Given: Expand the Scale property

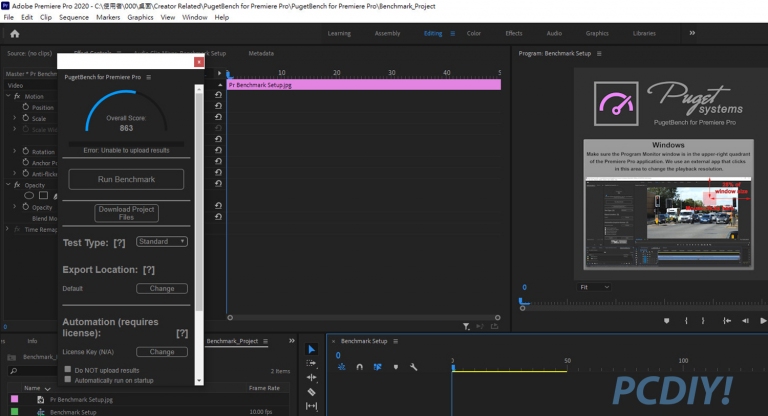Looking at the screenshot, I should click(15, 118).
